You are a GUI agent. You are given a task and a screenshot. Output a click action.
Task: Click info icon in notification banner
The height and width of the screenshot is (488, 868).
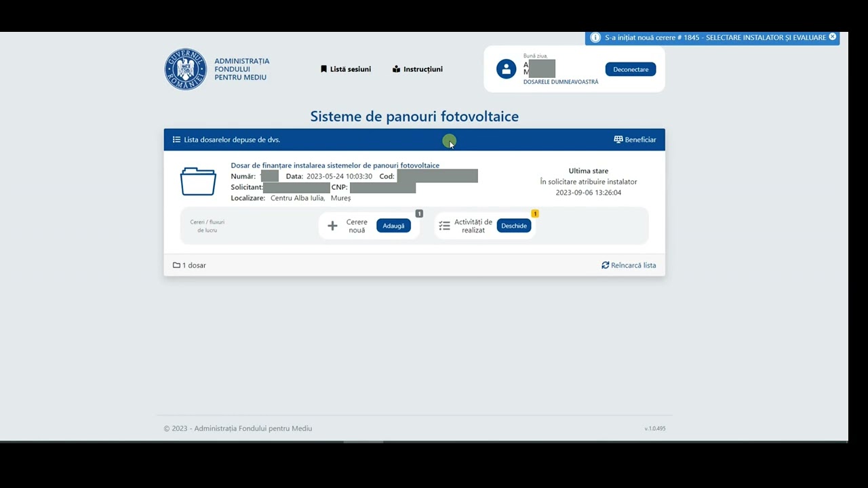(595, 37)
